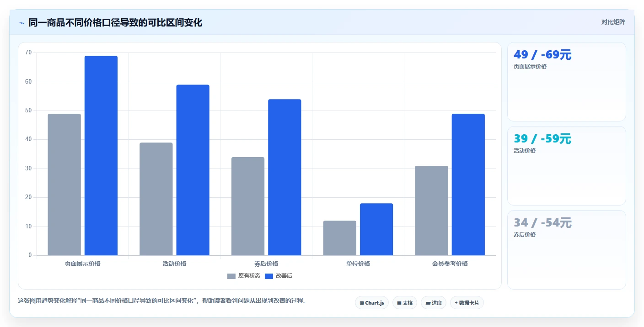Screen dimensions: 644x327
Task: Click the 券后价格 label in the third card
Action: [525, 235]
